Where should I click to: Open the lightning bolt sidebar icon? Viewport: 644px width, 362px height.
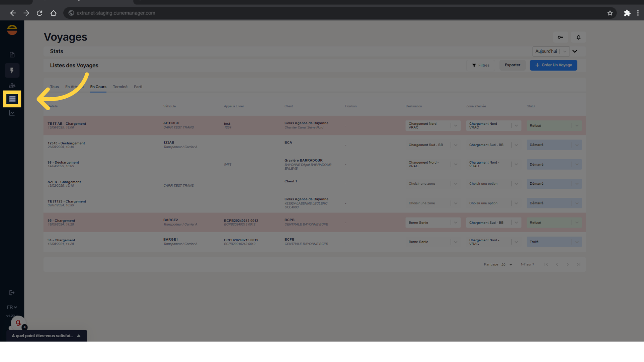click(12, 70)
